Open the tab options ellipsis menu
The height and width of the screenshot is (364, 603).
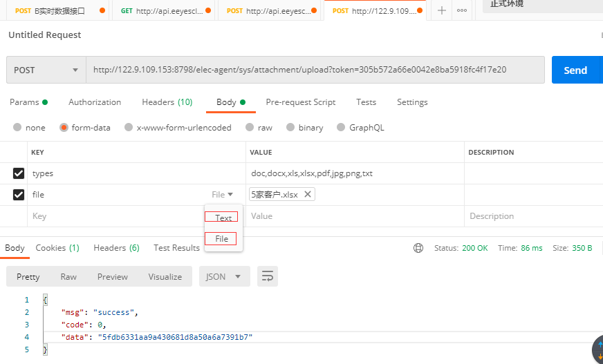click(x=462, y=10)
